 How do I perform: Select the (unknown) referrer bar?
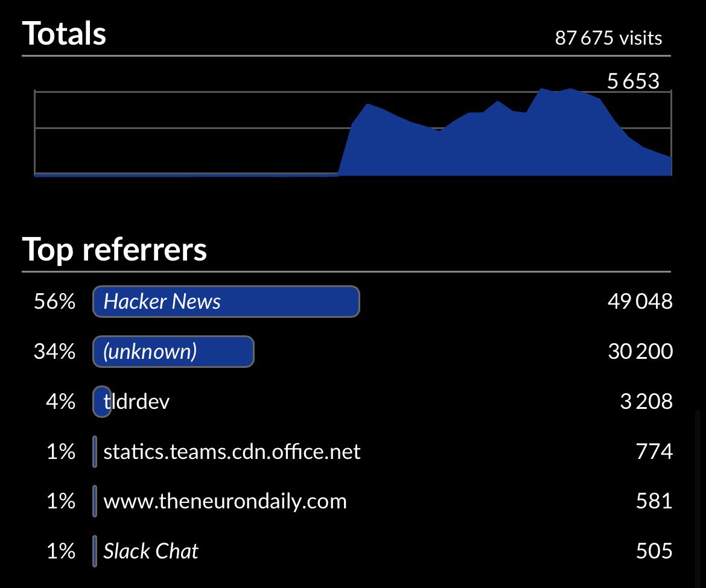[x=173, y=352]
